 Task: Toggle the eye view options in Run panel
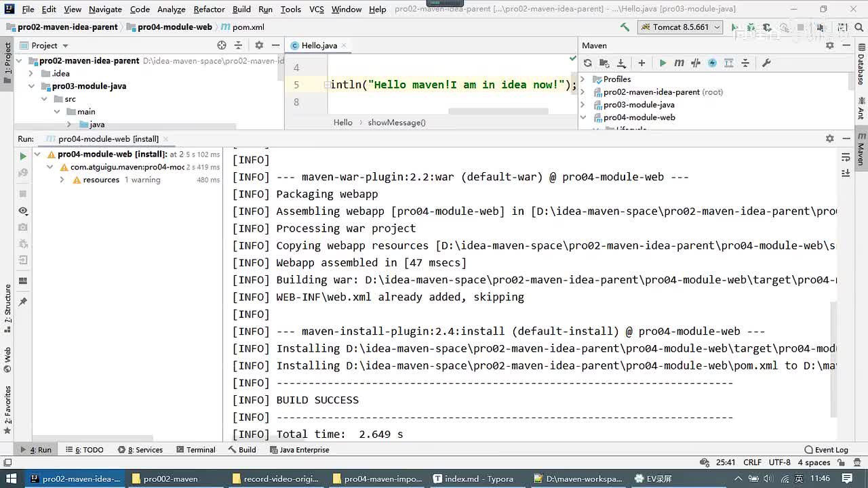tap(22, 211)
